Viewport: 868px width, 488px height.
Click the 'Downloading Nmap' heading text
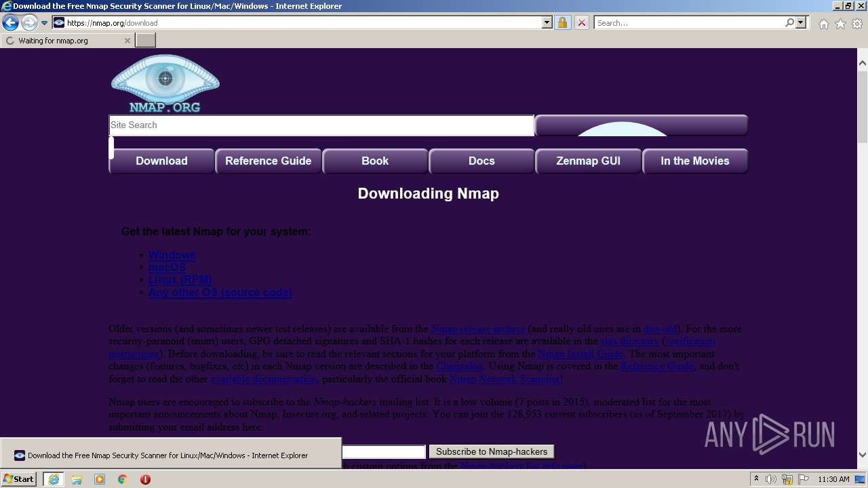click(x=429, y=194)
